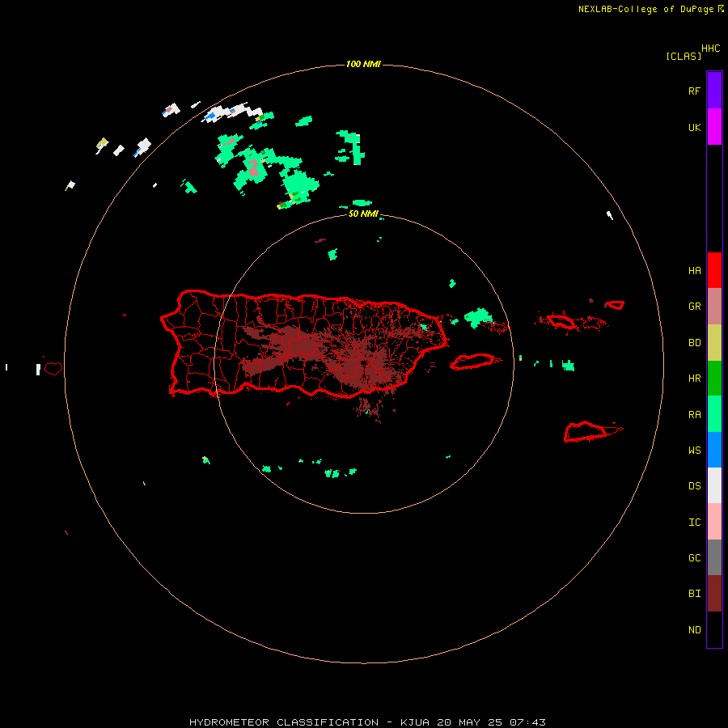Click the UK legend label
Screen dimensions: 728x728
694,127
